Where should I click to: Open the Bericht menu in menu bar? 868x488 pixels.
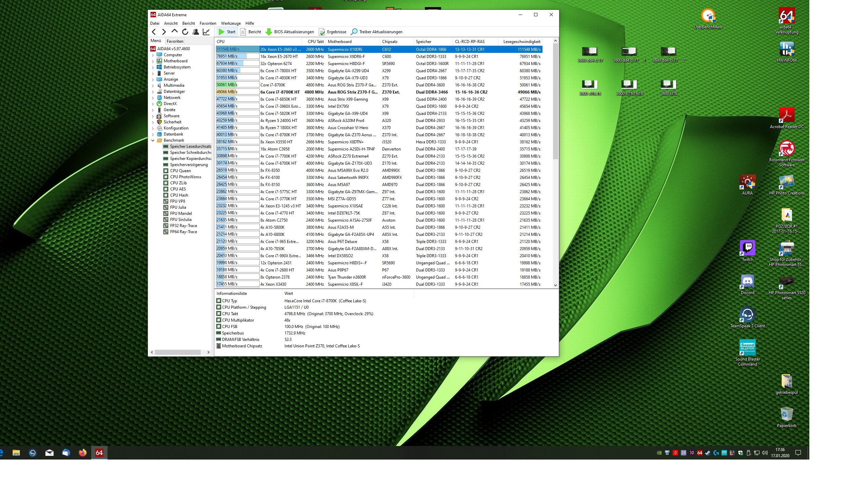pos(189,23)
